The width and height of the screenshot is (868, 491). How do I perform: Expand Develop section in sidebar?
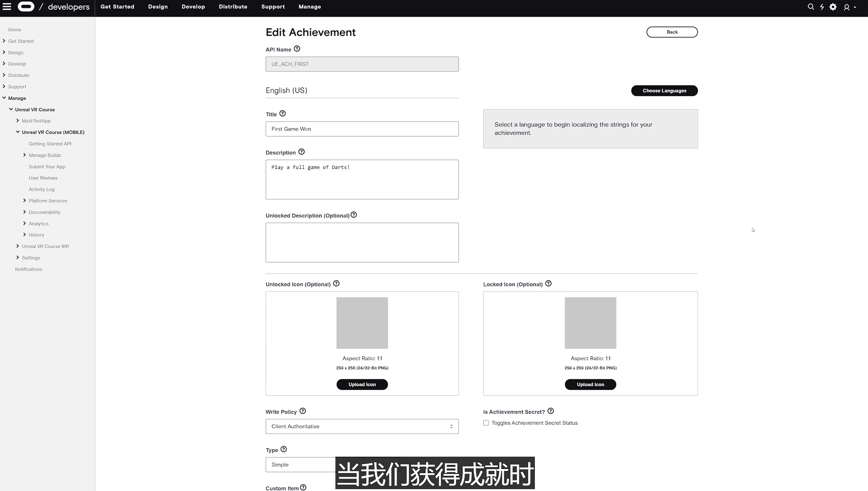point(4,64)
